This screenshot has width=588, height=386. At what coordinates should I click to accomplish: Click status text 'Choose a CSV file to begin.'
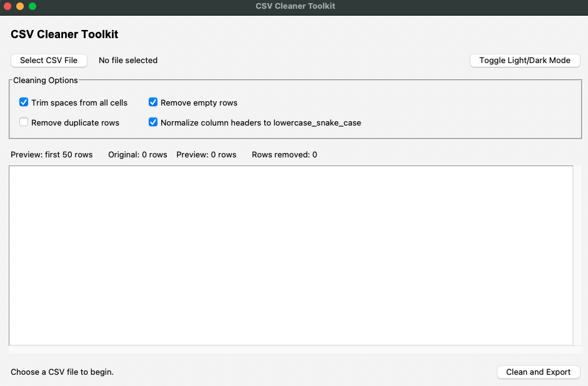62,372
